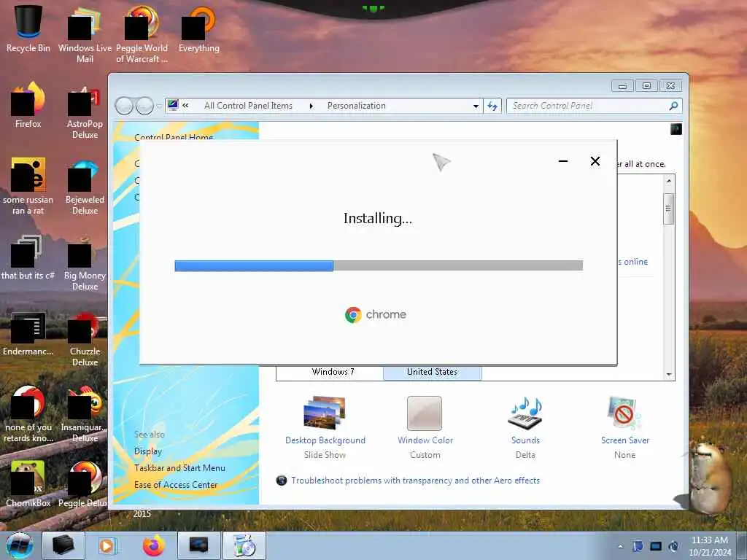Click the themes list scrollbar thumb
This screenshot has width=747, height=560.
point(669,209)
